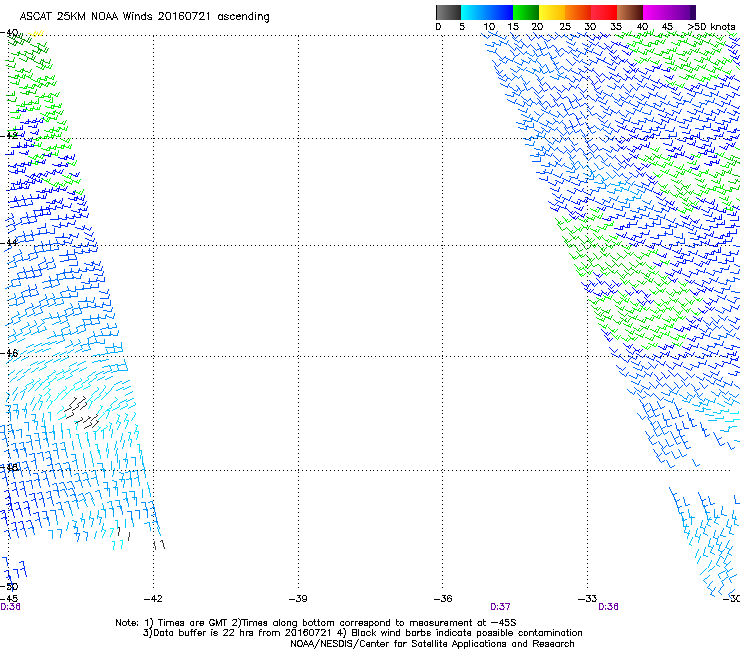The height and width of the screenshot is (650, 740).
Task: Click the dark purple 45-50 knots segment
Action: pyautogui.click(x=682, y=12)
